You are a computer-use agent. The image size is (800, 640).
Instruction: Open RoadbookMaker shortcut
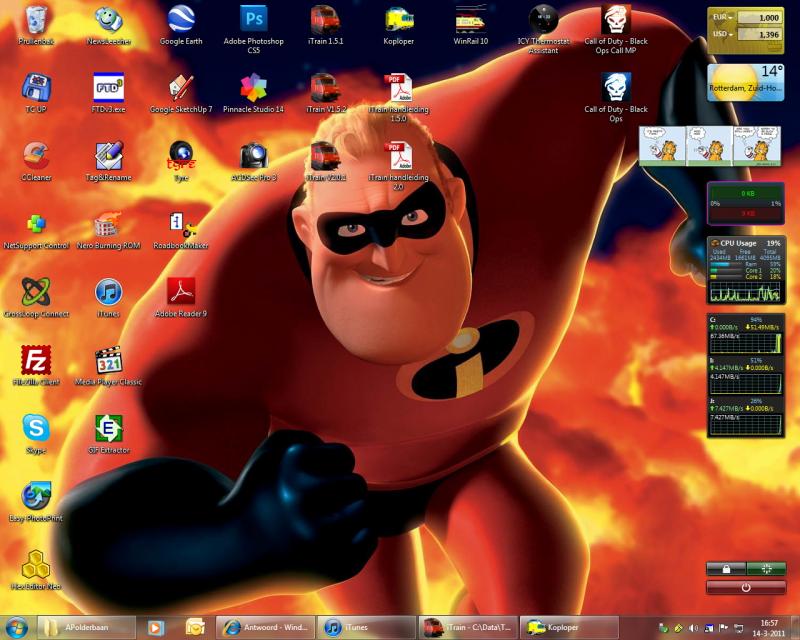coord(181,230)
